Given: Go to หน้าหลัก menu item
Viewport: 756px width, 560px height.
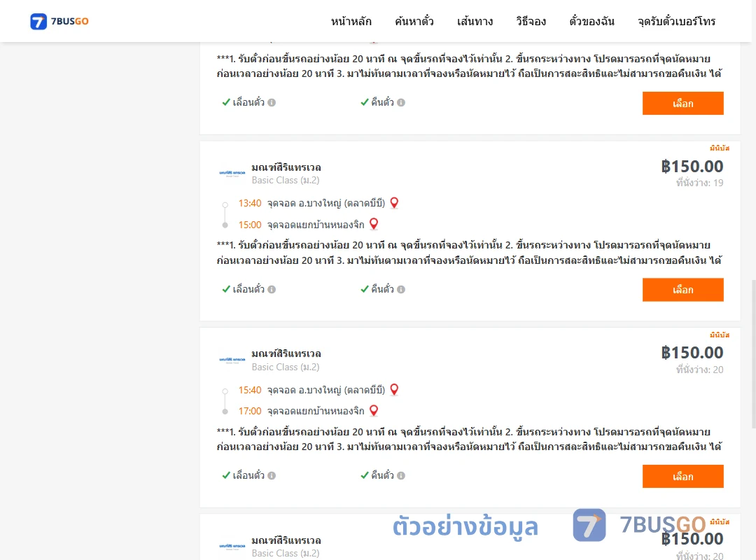Looking at the screenshot, I should coord(351,21).
